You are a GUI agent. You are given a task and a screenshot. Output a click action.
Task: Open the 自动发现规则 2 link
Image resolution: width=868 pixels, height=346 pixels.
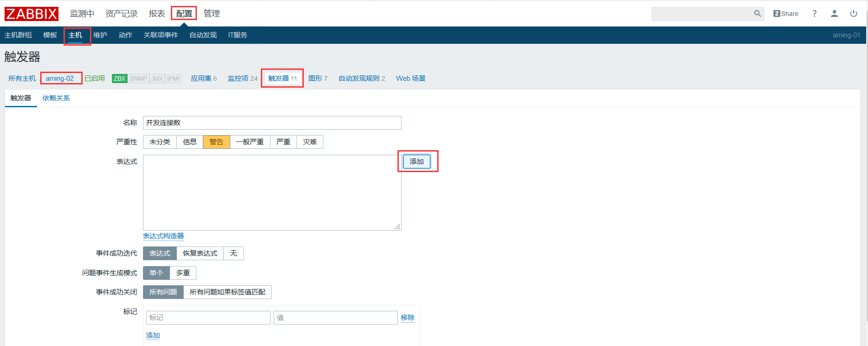click(x=362, y=79)
